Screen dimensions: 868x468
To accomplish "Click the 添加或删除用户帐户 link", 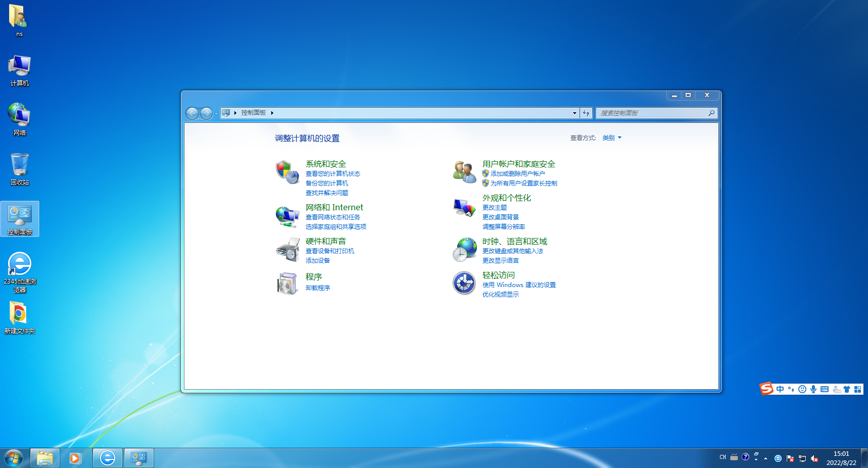I will pyautogui.click(x=517, y=174).
